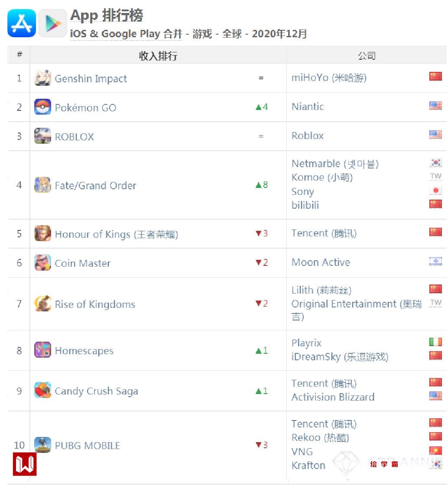Click the China flag next to Rekoo
This screenshot has height=485, width=448.
click(435, 436)
